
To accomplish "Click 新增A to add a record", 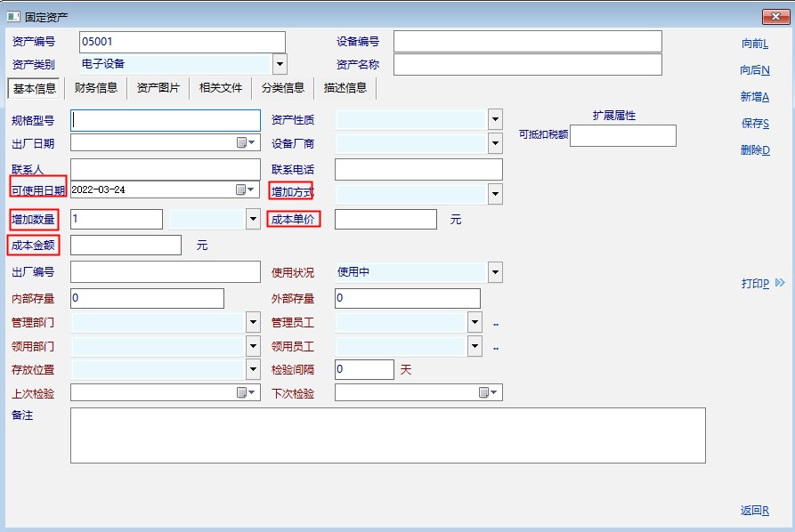I will coord(755,97).
